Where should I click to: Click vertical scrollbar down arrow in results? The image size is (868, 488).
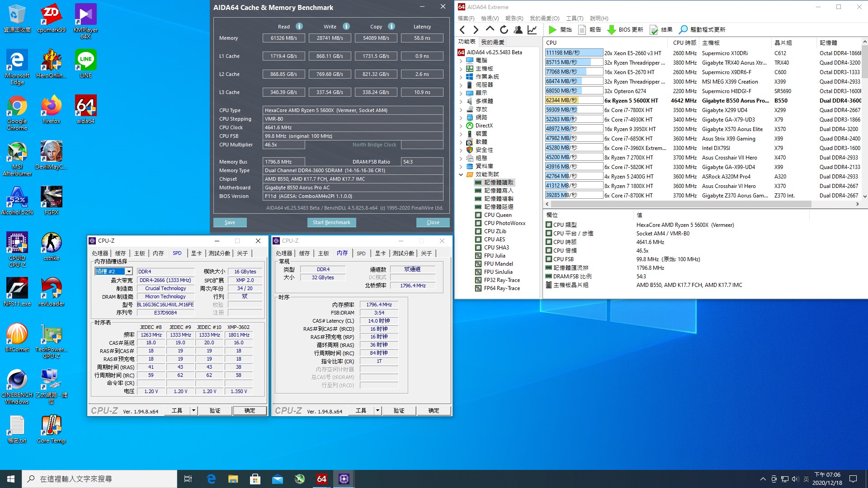tap(864, 196)
